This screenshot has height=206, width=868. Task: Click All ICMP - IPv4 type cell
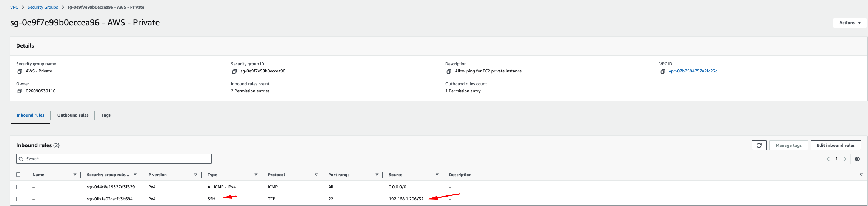[222, 187]
